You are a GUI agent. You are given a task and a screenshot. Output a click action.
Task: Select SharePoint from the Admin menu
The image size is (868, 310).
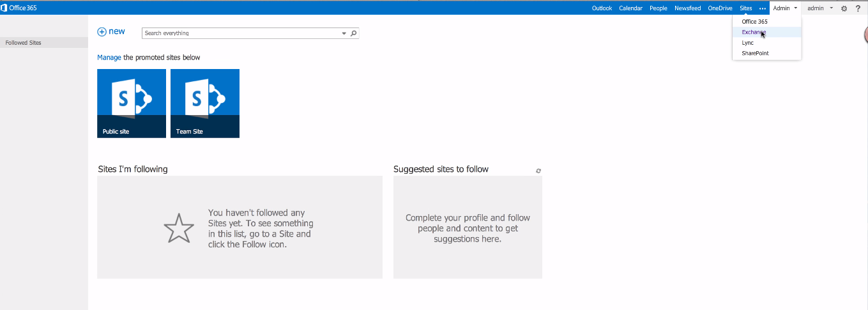[755, 53]
